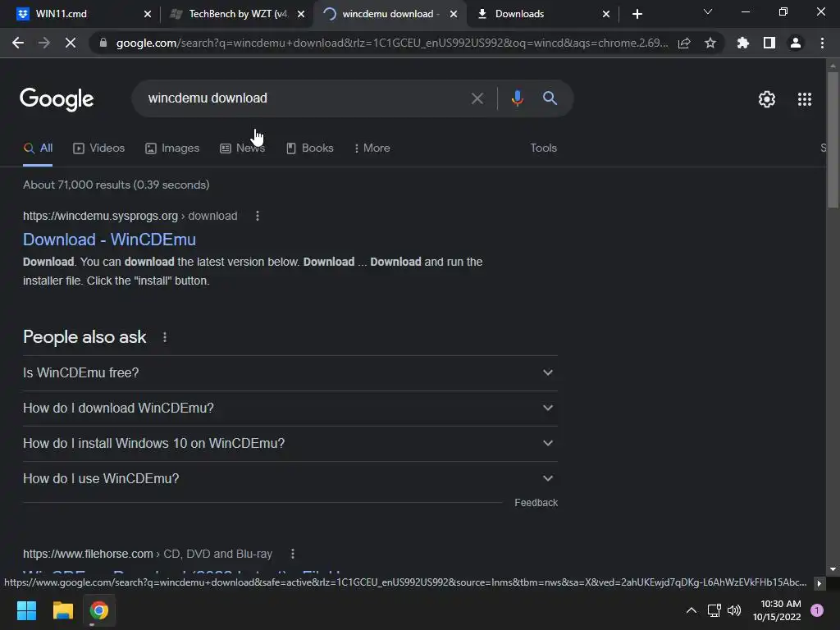
Task: Select the Images search tab
Action: coord(172,148)
